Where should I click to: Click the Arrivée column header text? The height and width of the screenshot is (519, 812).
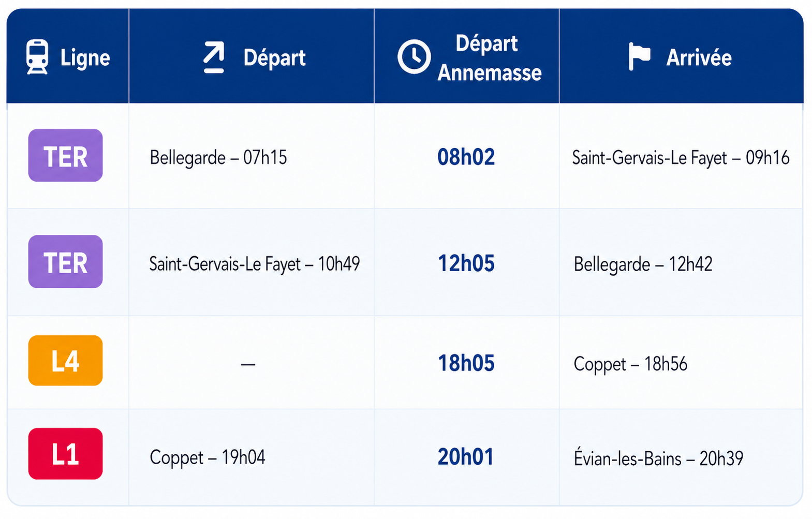click(699, 57)
